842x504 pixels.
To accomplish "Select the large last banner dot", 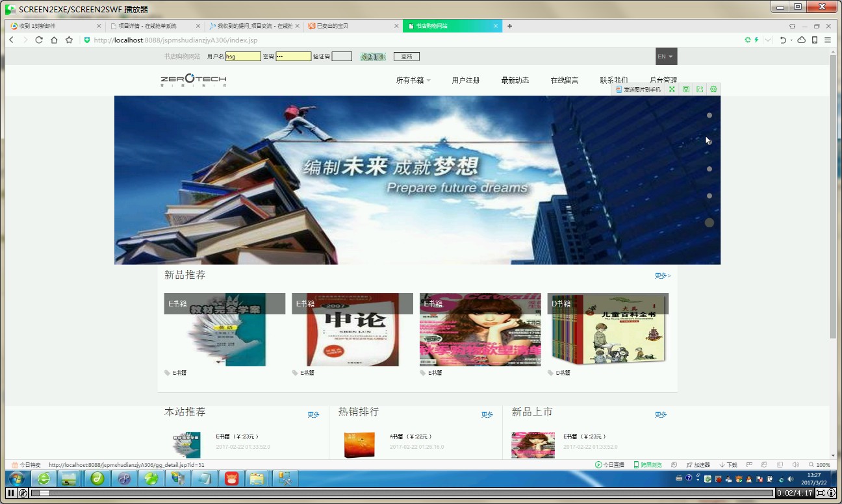I will (709, 223).
